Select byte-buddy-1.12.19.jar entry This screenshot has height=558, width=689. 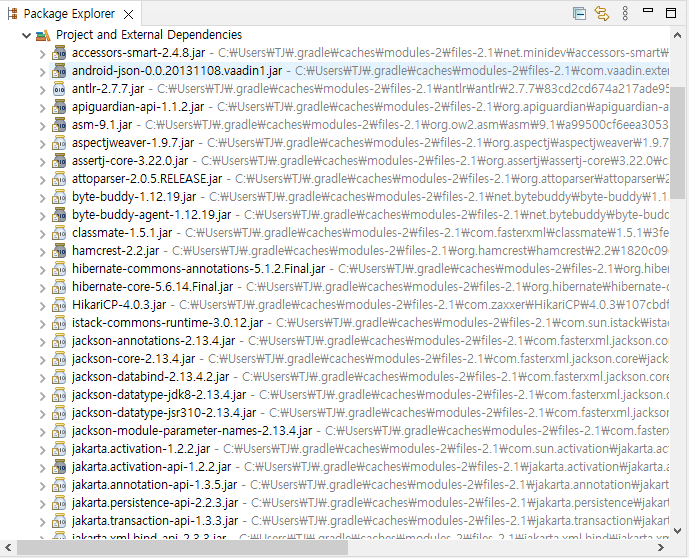359,197
